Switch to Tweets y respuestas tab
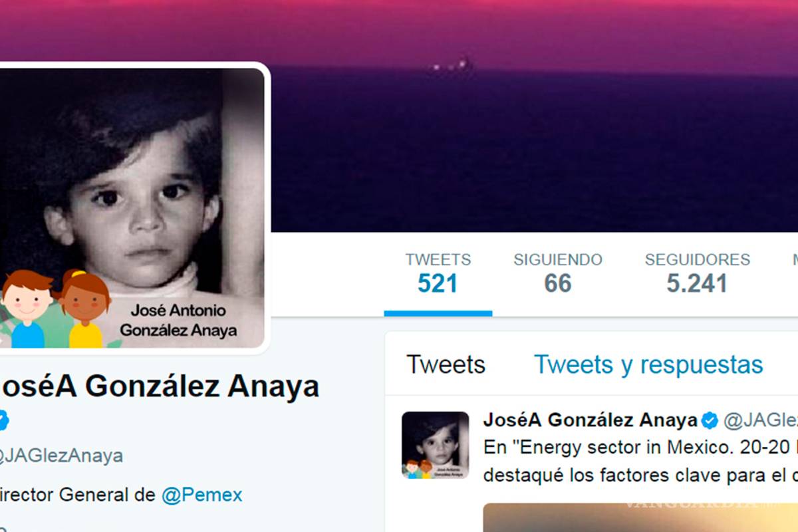The image size is (798, 532). pos(648,364)
